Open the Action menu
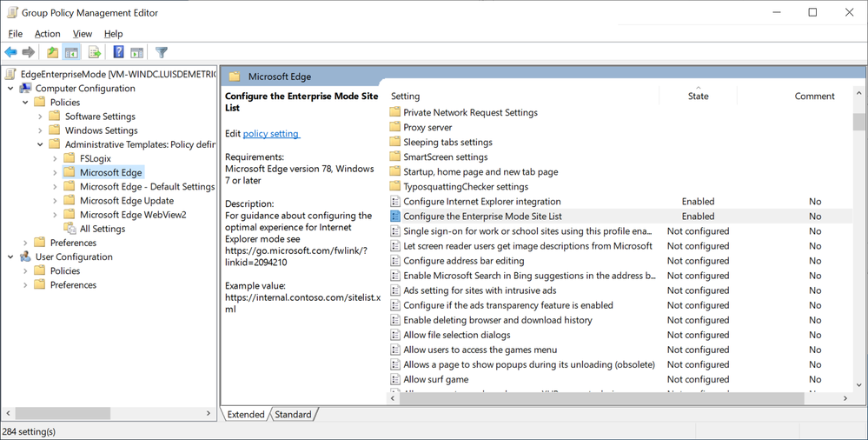The width and height of the screenshot is (868, 440). coord(48,34)
